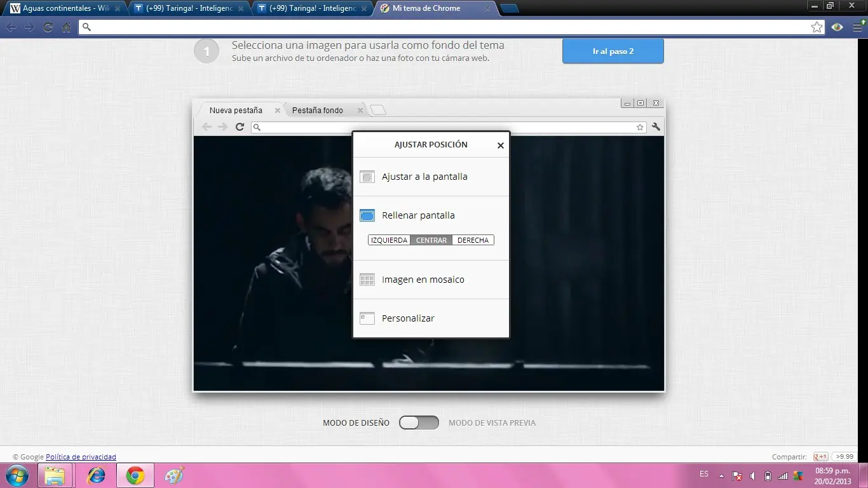This screenshot has height=488, width=868.
Task: Click the bookmark star in the preview omnibox
Action: [x=640, y=127]
